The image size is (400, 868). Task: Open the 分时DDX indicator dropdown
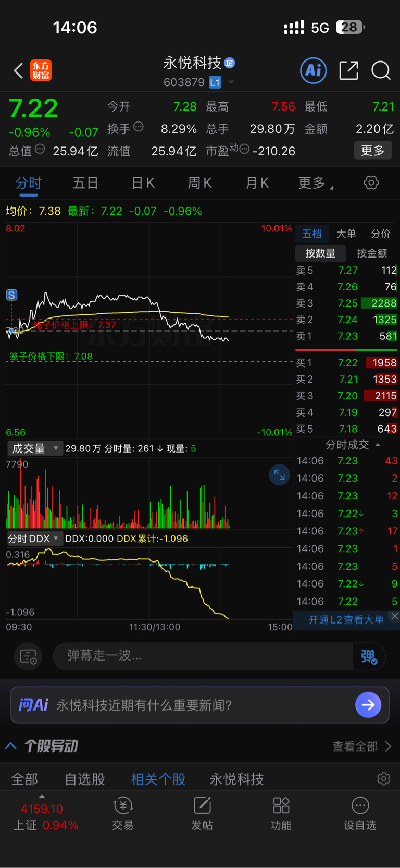(34, 539)
